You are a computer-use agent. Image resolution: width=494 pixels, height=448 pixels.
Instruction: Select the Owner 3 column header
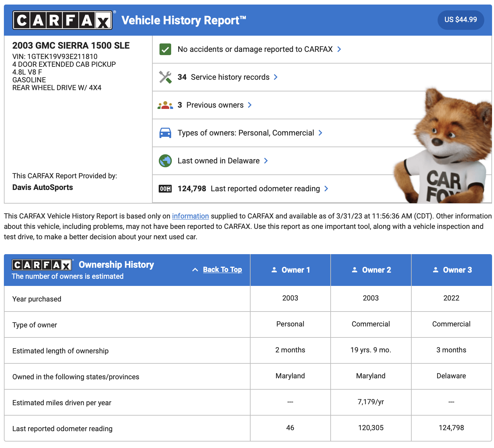452,270
